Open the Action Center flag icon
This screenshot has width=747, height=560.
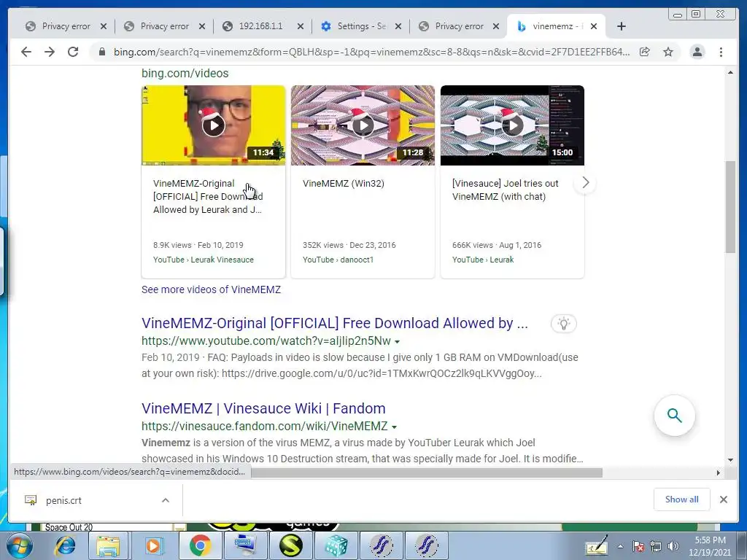pos(638,547)
